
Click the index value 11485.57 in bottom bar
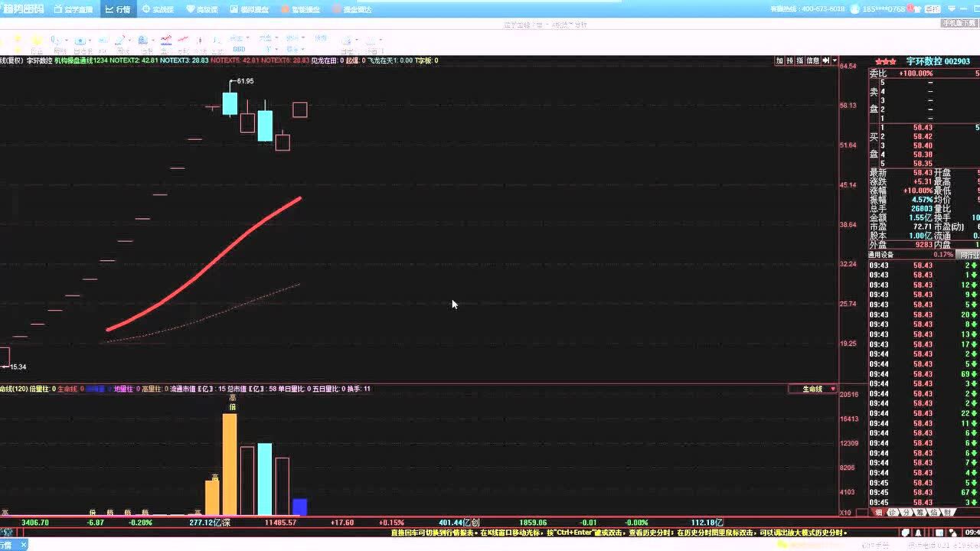pos(280,523)
